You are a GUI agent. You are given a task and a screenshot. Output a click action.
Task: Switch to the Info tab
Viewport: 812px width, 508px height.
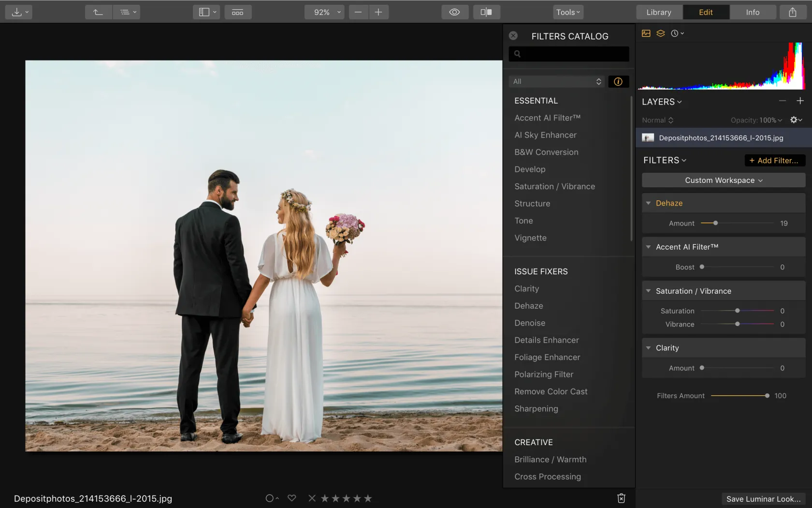click(x=753, y=12)
